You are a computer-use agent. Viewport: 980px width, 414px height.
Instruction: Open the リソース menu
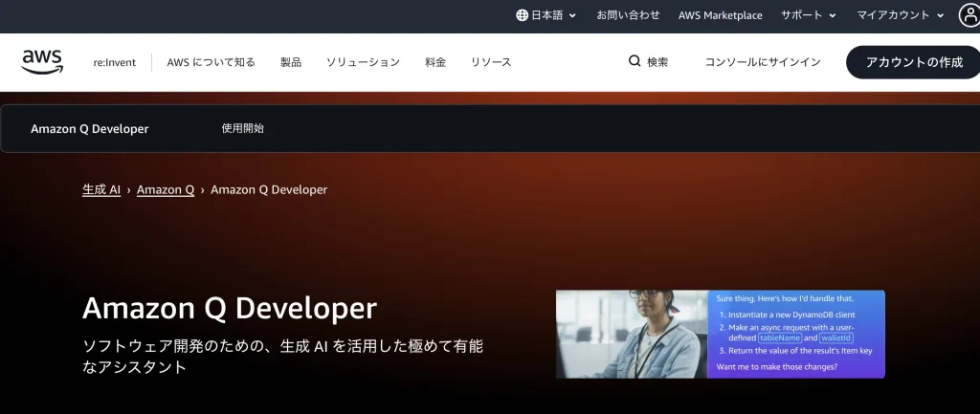pos(491,62)
